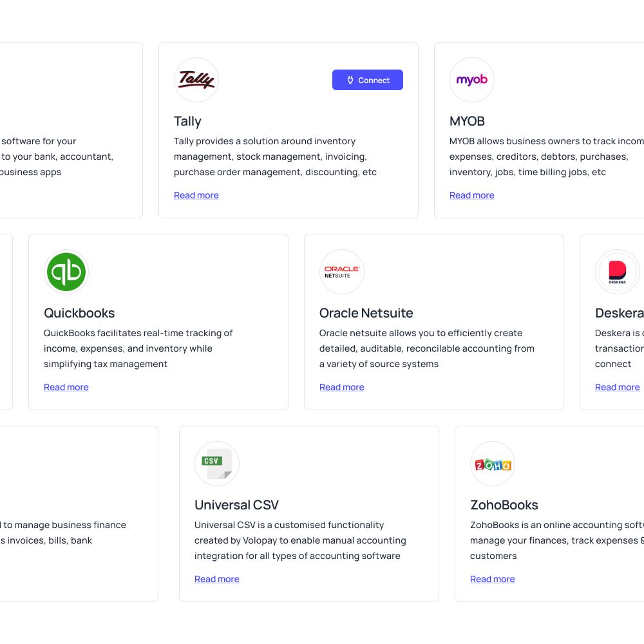Follow the ZohoBooks Read more link
The height and width of the screenshot is (644, 644).
click(x=493, y=579)
